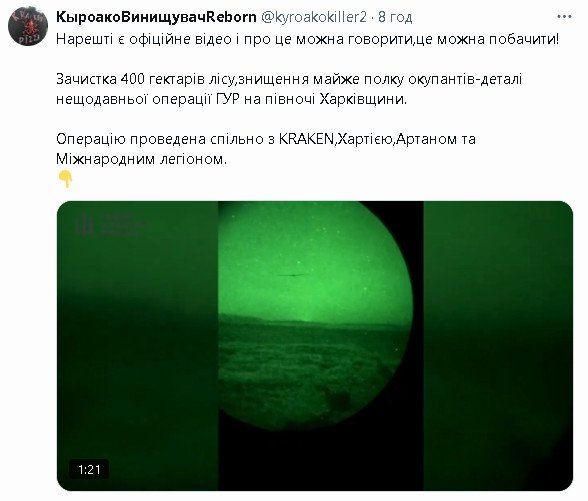
Task: Click the sentence beginning 'Операцію проведена спільно'
Action: click(266, 149)
